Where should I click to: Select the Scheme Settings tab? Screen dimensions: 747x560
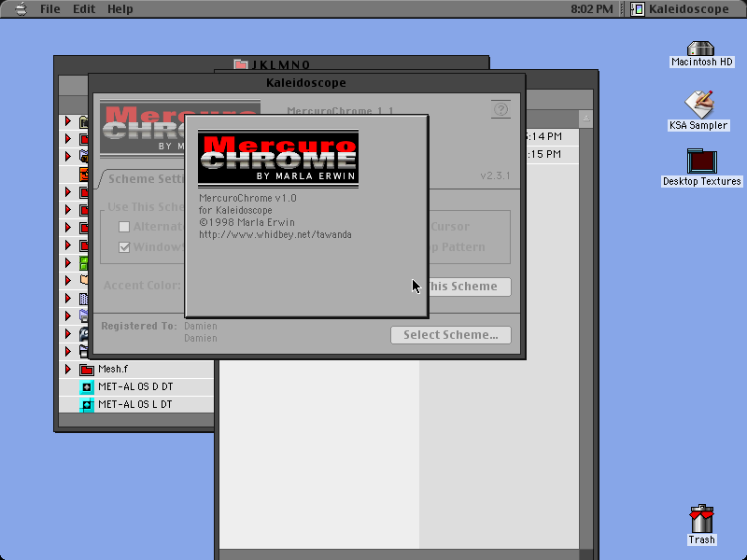click(x=143, y=179)
